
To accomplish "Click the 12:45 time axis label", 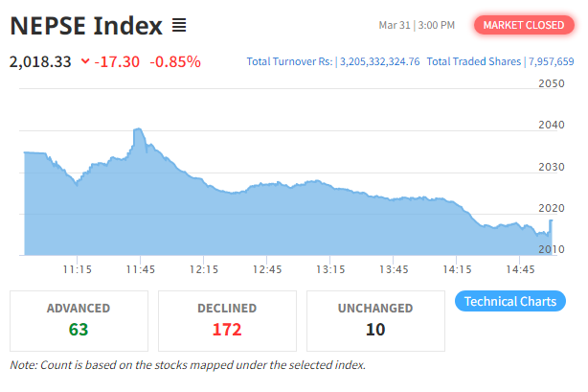I will pyautogui.click(x=266, y=269).
